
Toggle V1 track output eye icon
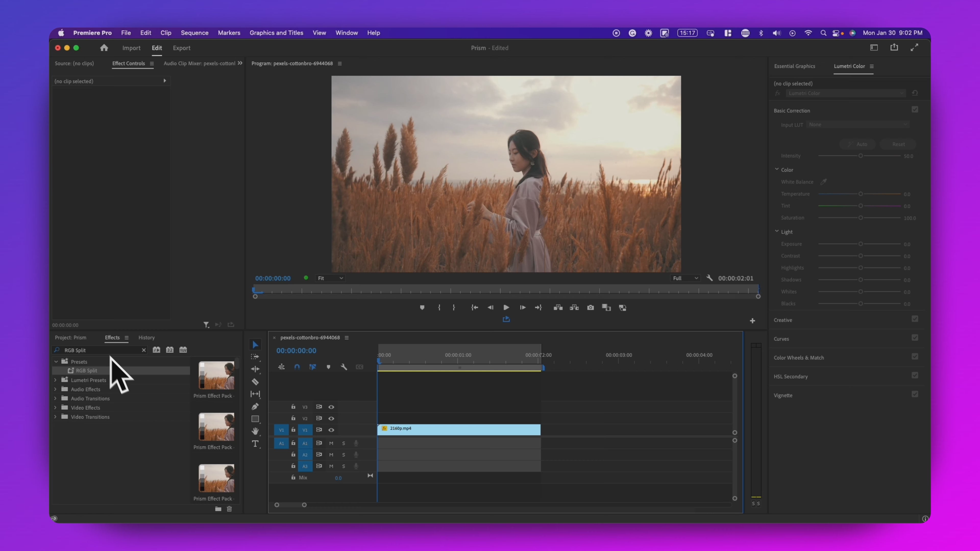tap(331, 430)
